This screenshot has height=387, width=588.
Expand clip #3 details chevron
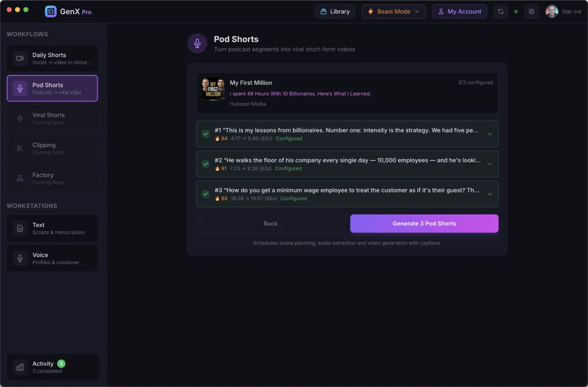(x=489, y=194)
